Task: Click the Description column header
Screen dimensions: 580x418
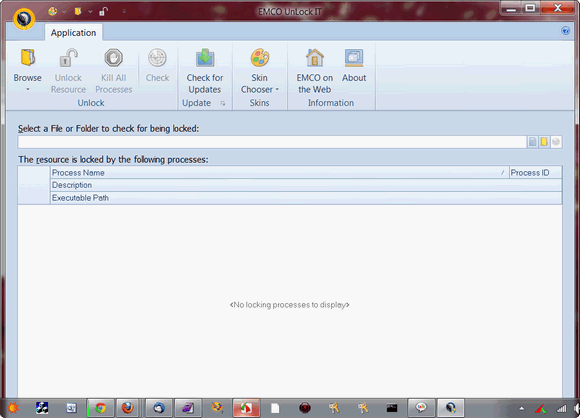Action: (306, 185)
